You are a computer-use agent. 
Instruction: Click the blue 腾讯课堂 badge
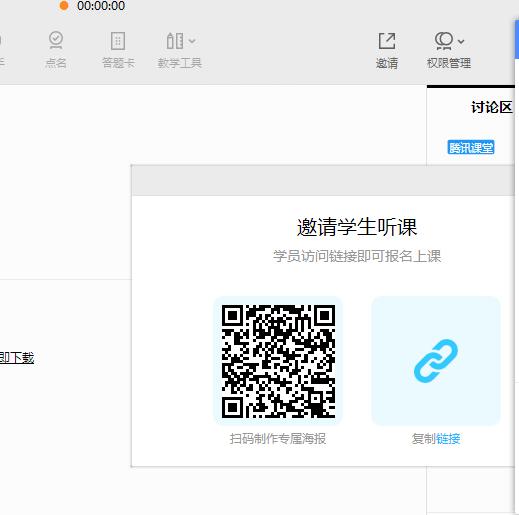(471, 147)
